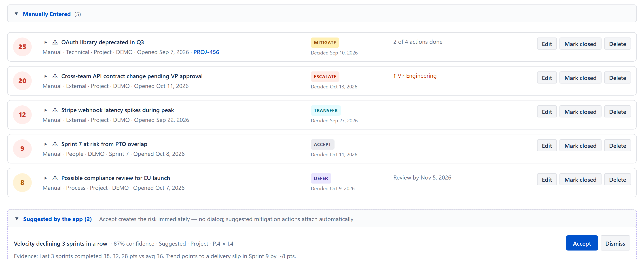Delete the Sprint 7 PTO overlap risk
Viewport: 644px width, 259px height.
tap(617, 146)
